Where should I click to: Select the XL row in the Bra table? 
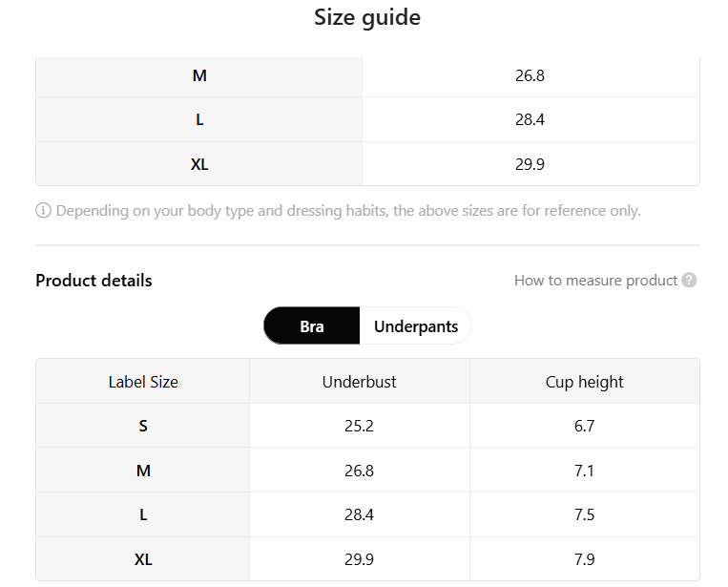(x=367, y=558)
